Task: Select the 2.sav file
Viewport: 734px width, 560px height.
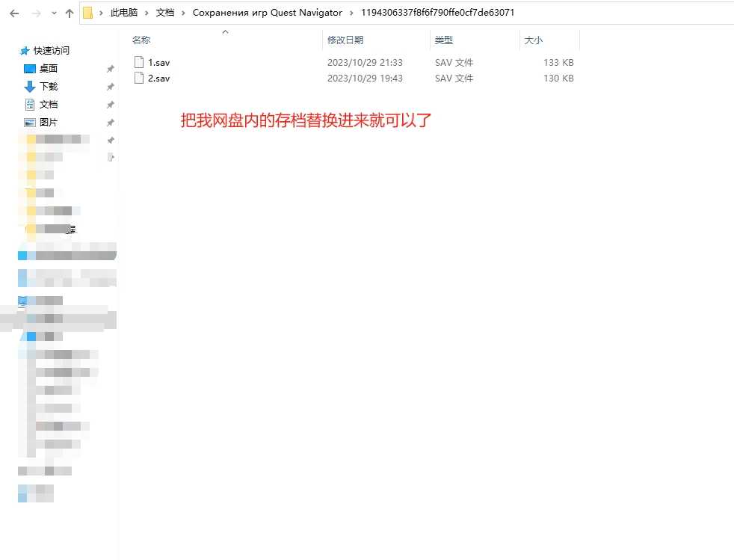Action: [x=158, y=78]
